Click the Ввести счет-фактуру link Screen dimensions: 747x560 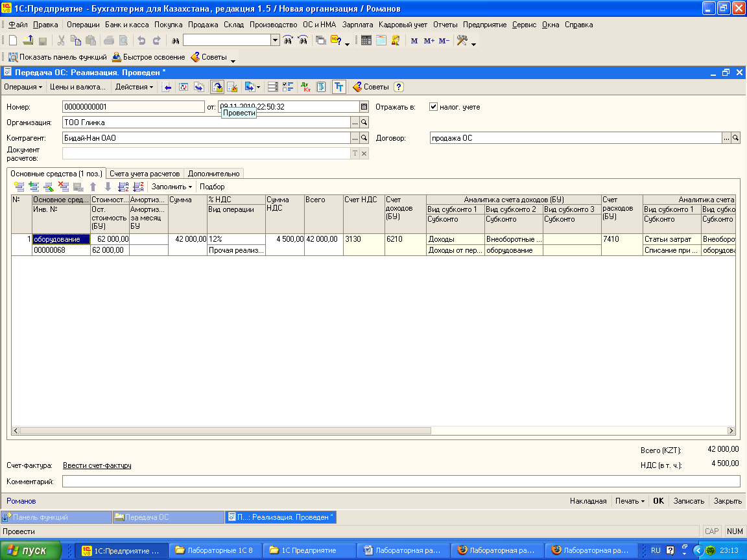tap(97, 465)
